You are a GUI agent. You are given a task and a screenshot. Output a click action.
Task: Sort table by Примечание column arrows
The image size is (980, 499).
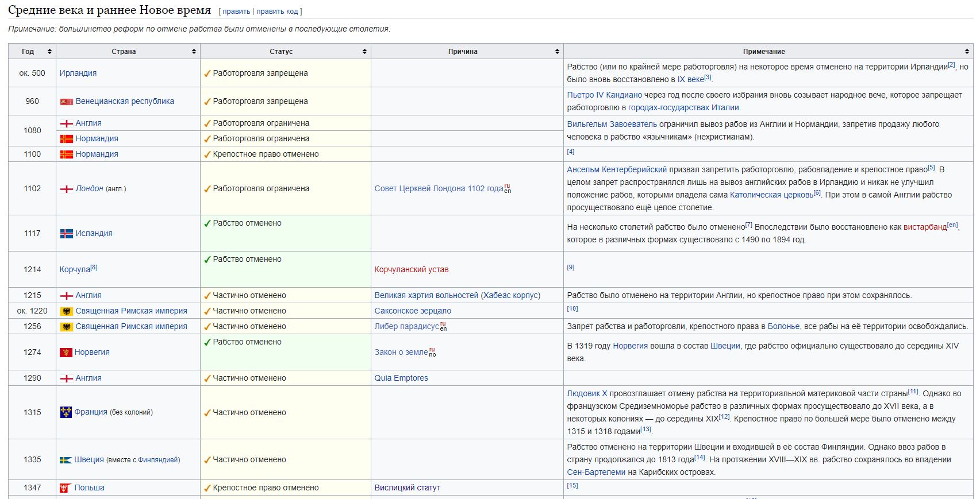point(967,52)
